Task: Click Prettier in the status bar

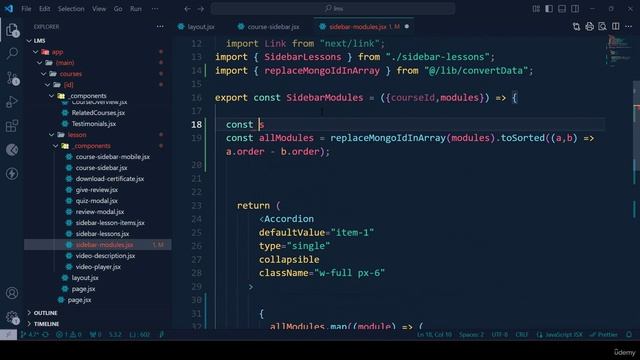Action: pyautogui.click(x=604, y=335)
